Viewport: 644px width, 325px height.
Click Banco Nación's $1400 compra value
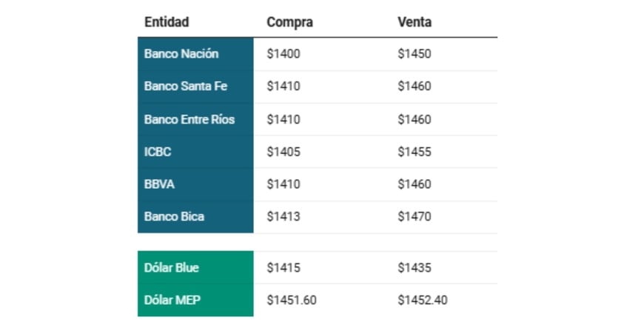284,53
